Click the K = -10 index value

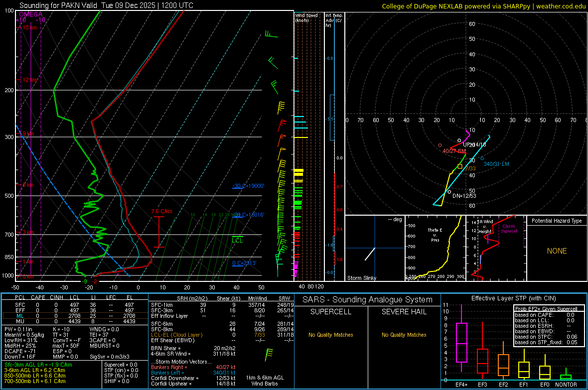click(x=61, y=329)
